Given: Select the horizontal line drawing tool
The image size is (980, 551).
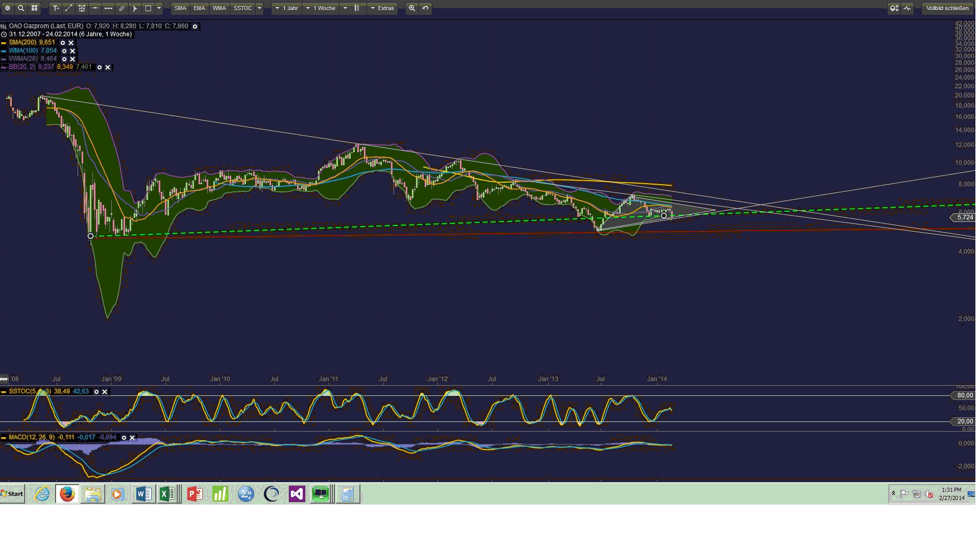Looking at the screenshot, I should pyautogui.click(x=95, y=8).
